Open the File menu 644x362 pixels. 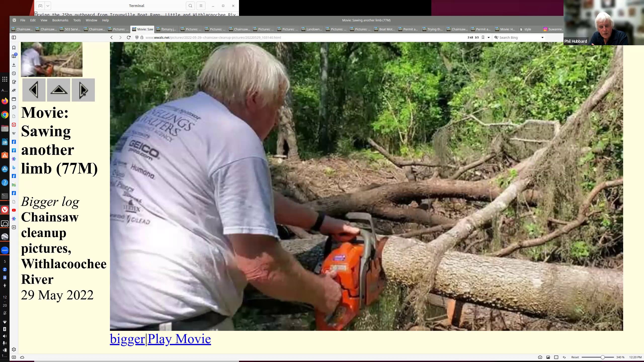pyautogui.click(x=23, y=20)
